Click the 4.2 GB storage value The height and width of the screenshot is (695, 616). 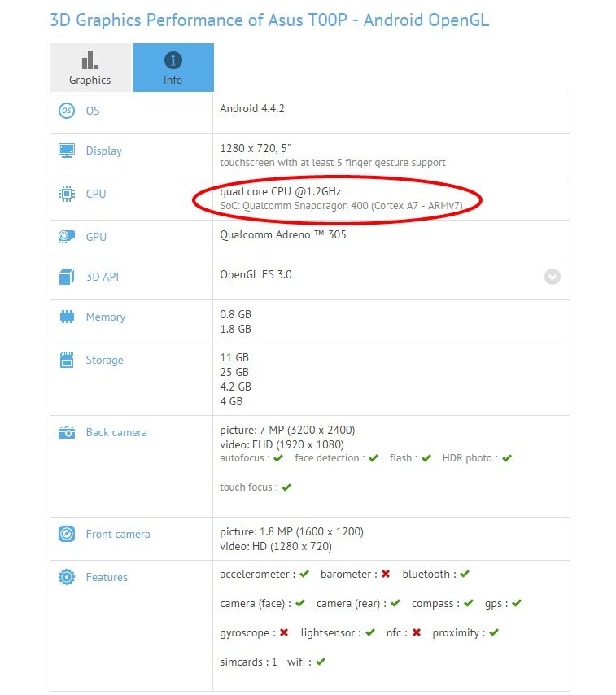(x=235, y=387)
